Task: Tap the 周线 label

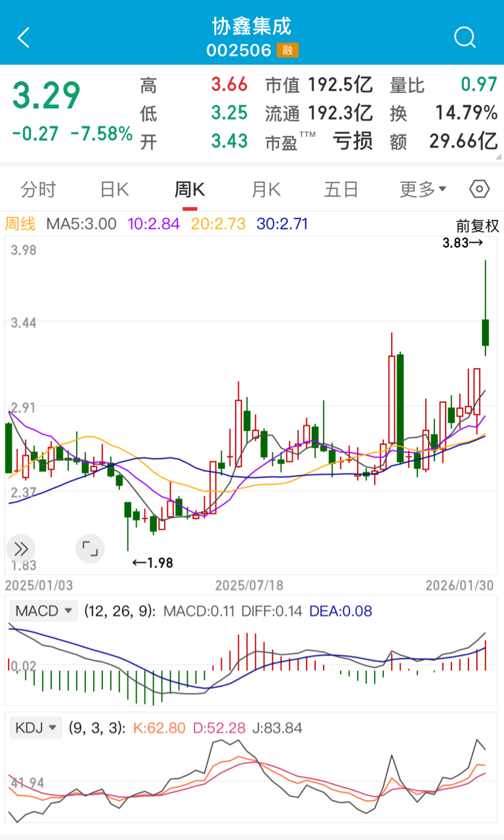Action: pyautogui.click(x=20, y=224)
